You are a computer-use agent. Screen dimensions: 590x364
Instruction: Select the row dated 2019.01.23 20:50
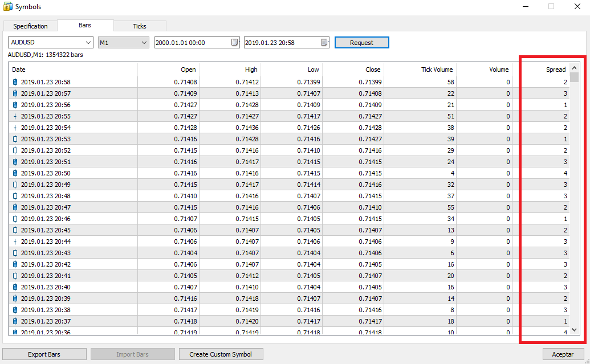(289, 173)
